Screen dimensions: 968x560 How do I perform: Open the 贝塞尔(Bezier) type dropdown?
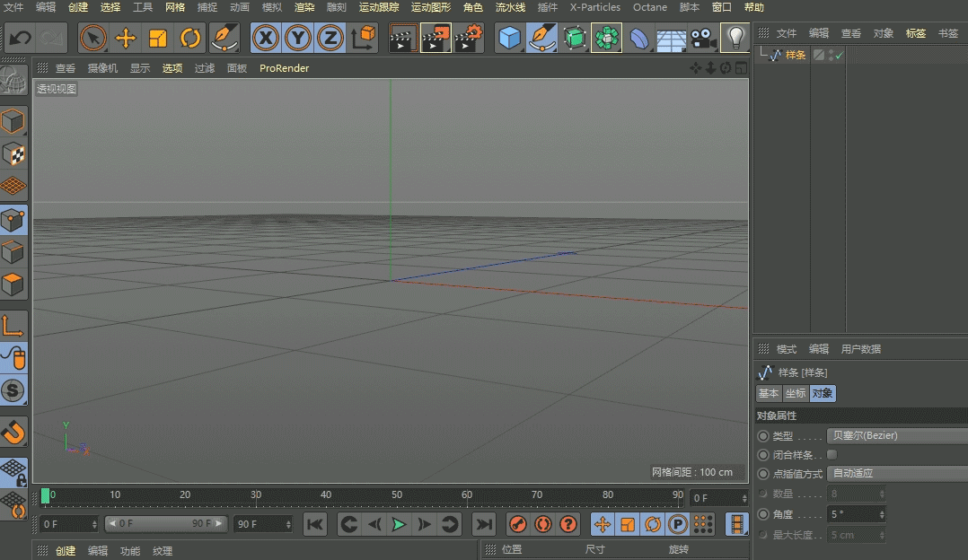pyautogui.click(x=896, y=435)
